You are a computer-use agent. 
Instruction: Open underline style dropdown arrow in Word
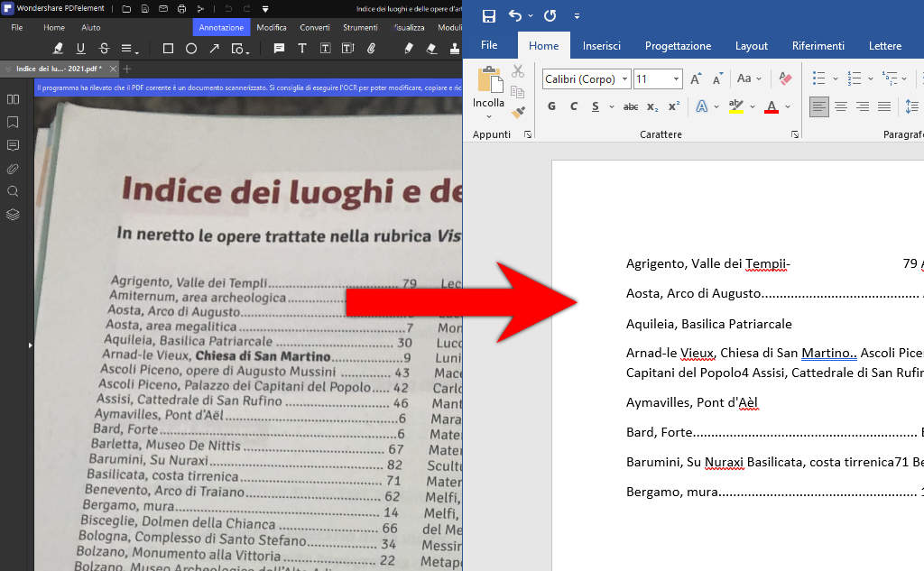pos(611,106)
